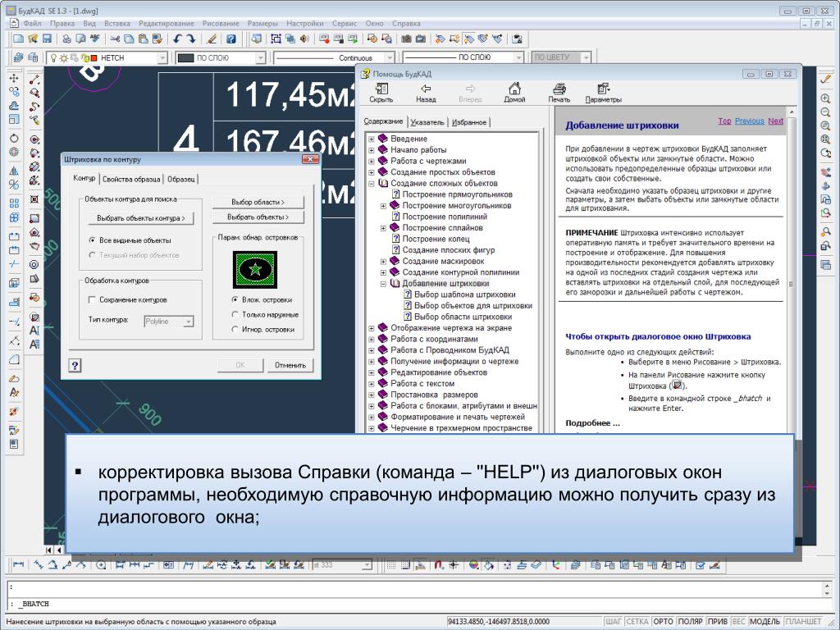This screenshot has height=630, width=840.
Task: Check the 'Сохранение контуров' checkbox
Action: (x=92, y=300)
